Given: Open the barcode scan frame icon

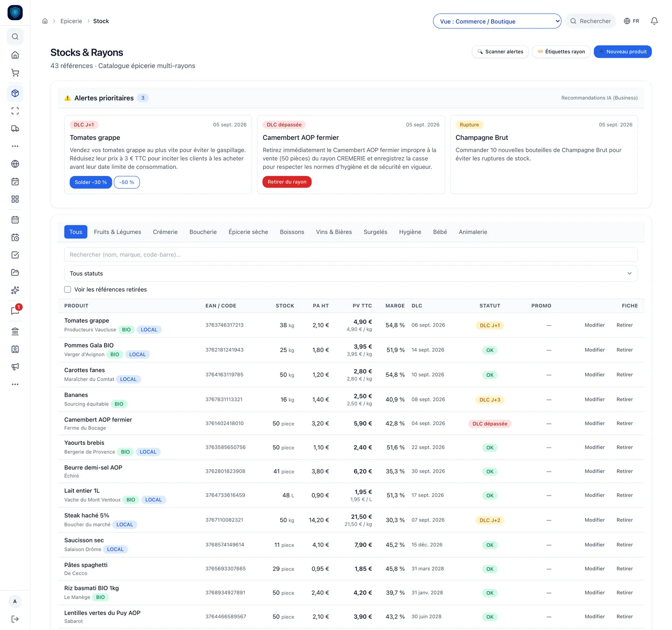Looking at the screenshot, I should pyautogui.click(x=15, y=111).
